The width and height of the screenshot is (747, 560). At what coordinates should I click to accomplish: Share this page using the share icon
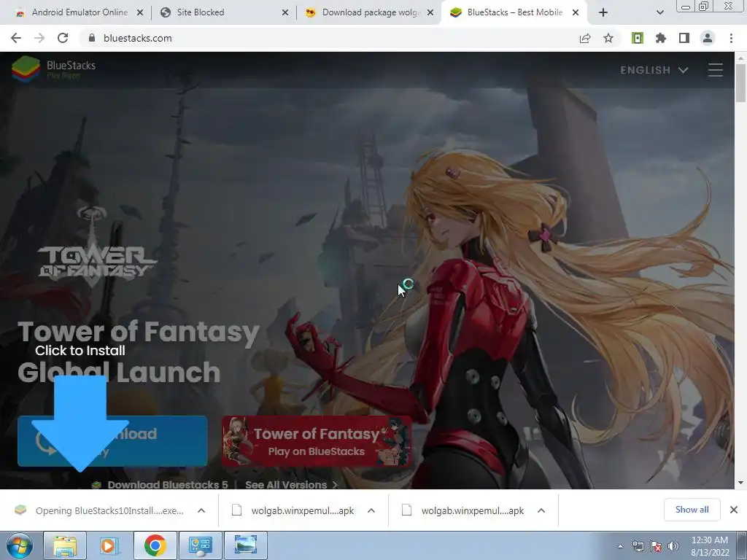585,38
